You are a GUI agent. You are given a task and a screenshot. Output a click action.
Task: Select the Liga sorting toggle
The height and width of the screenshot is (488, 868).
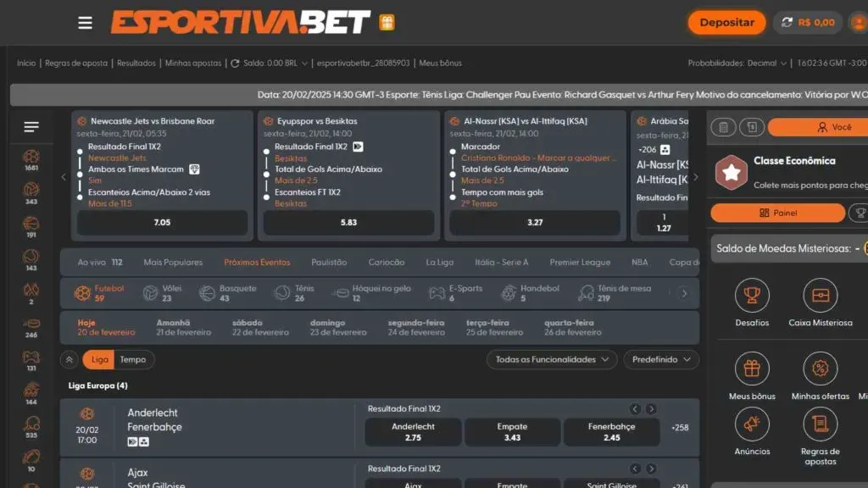(100, 359)
